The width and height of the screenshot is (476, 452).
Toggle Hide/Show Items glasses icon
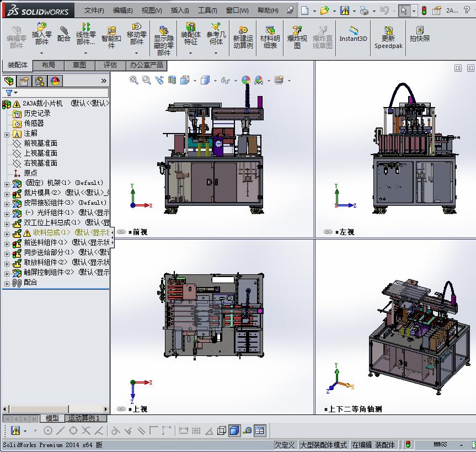(226, 80)
